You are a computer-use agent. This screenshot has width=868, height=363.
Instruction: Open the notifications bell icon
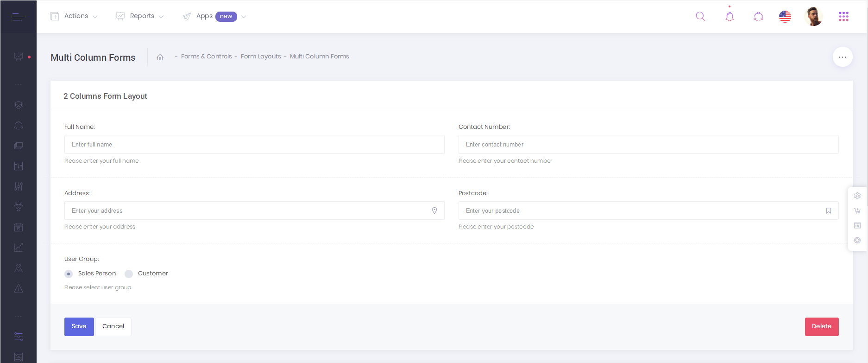click(x=730, y=17)
